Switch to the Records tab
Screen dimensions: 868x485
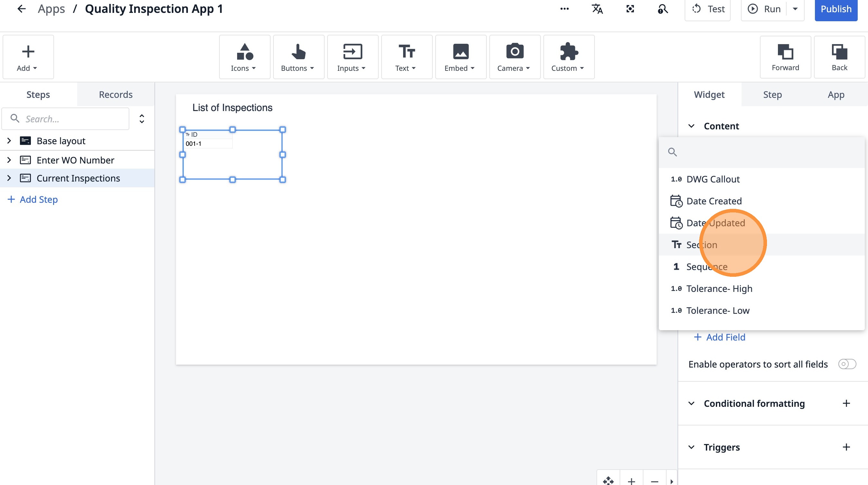(x=115, y=94)
